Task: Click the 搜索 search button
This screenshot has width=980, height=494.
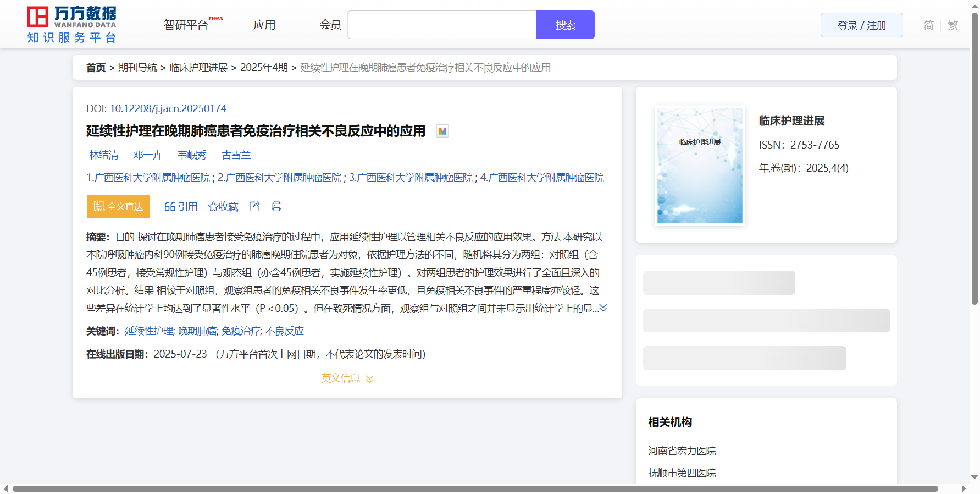Action: pyautogui.click(x=566, y=25)
